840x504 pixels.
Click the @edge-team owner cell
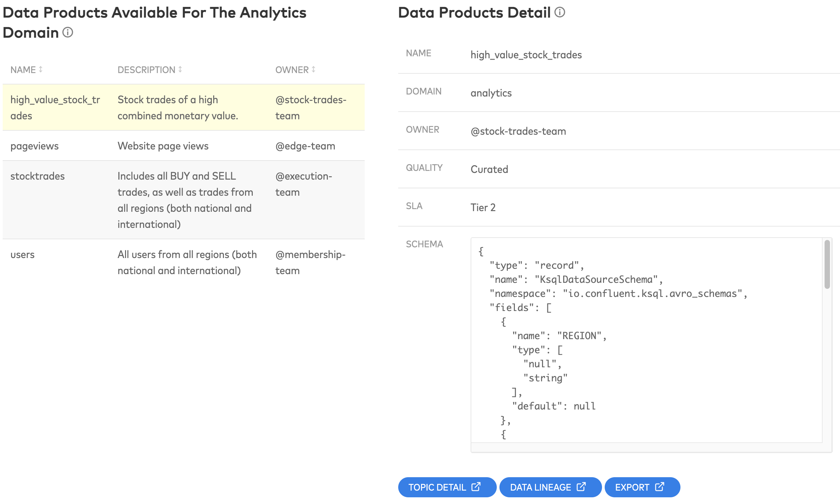(305, 146)
